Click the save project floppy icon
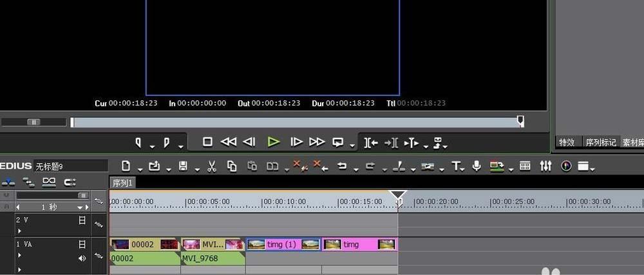Viewport: 644px width, 275px height. (x=182, y=166)
